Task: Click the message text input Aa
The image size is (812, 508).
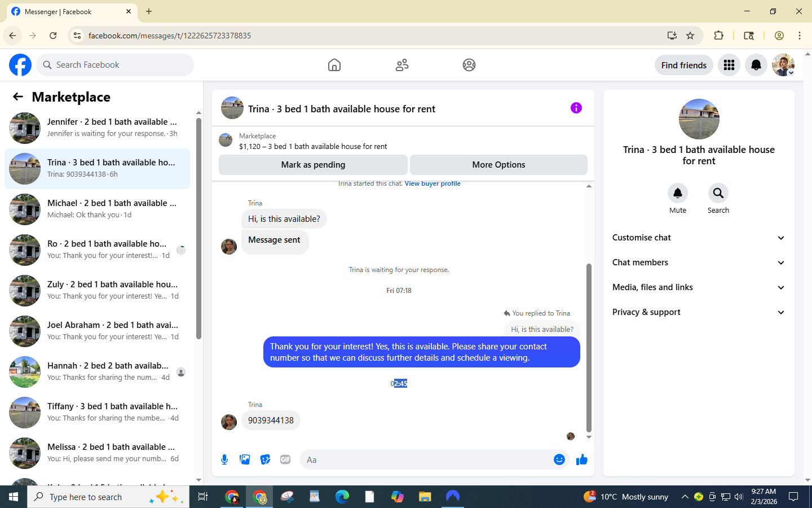Action: [426, 459]
